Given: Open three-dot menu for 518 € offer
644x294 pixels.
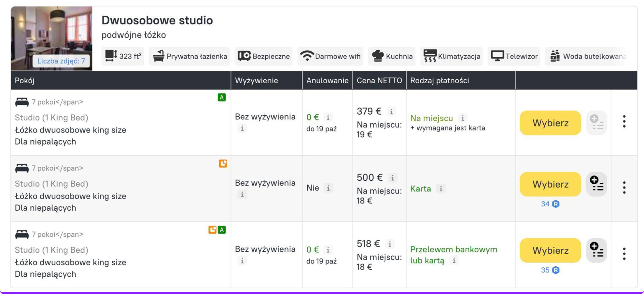Looking at the screenshot, I should (624, 254).
